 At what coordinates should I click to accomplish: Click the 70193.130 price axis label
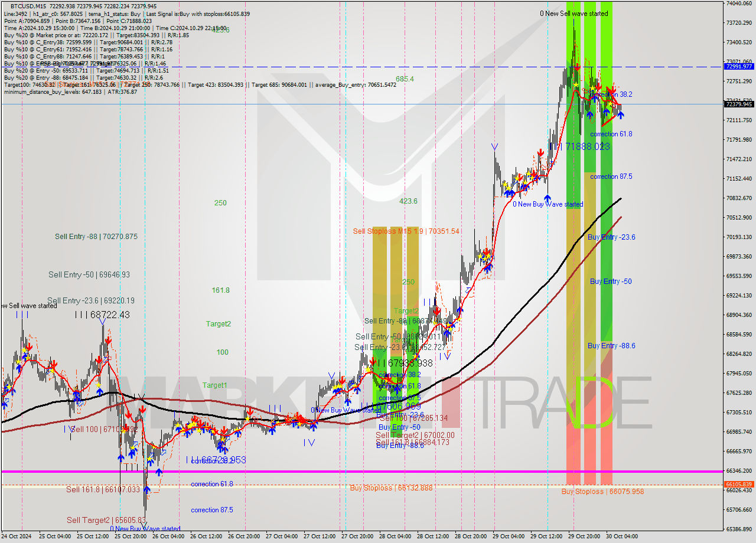(739, 237)
